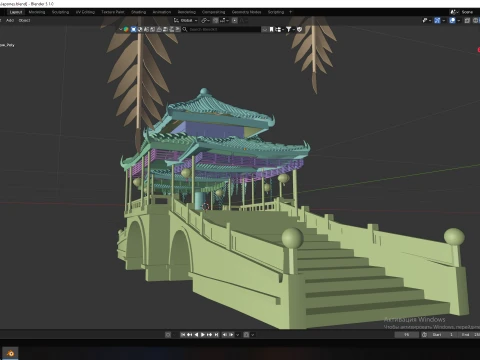Viewport: 480px width, 360px height.
Task: Toggle proportional editing button
Action: (x=235, y=20)
